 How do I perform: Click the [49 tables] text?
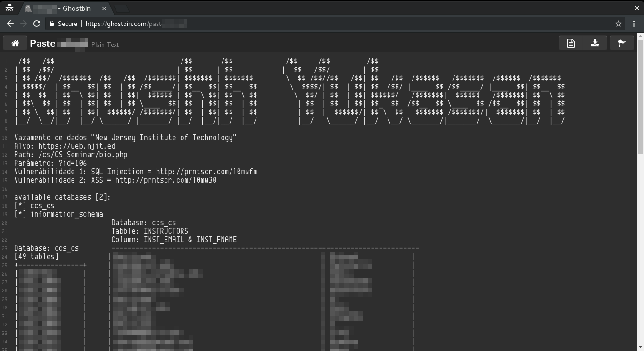point(36,257)
